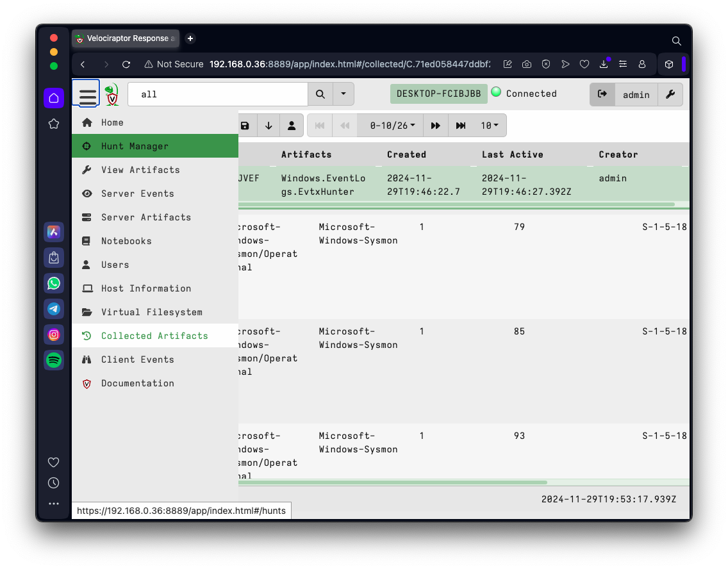Open user preferences wrench icon

pyautogui.click(x=670, y=95)
